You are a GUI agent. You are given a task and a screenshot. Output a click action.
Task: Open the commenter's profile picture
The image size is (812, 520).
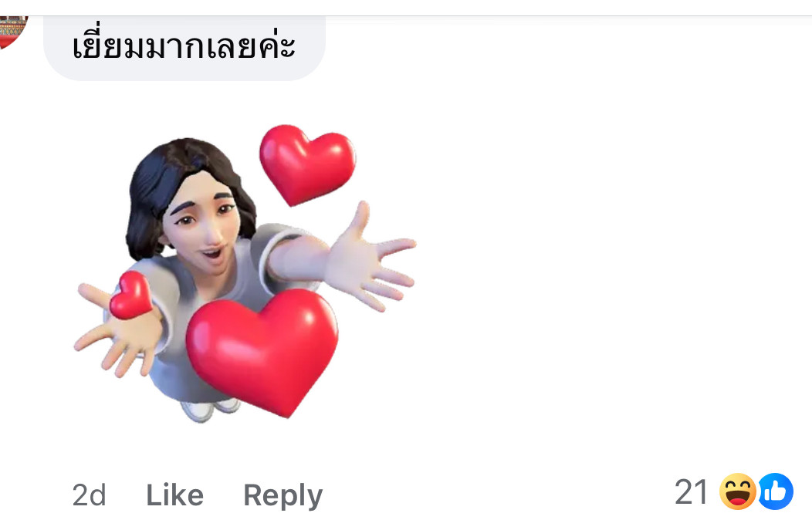[x=12, y=32]
